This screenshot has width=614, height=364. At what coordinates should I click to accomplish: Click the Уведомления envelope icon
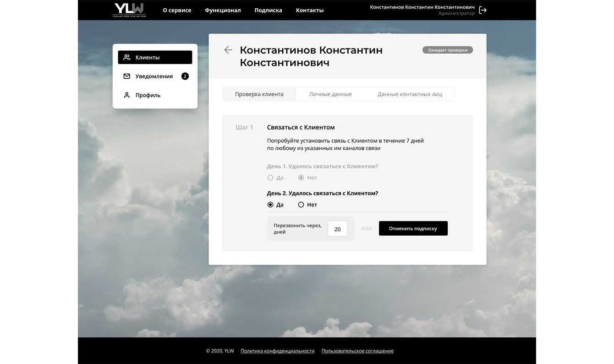point(127,76)
